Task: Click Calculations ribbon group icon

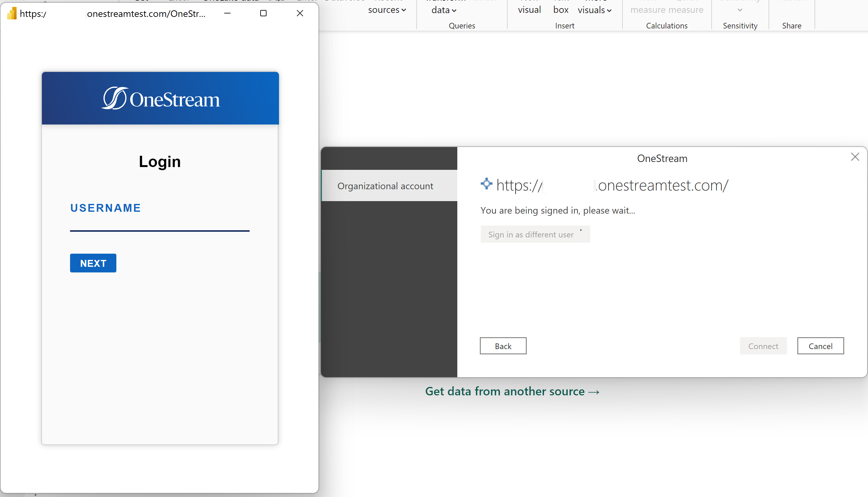Action: tap(667, 25)
